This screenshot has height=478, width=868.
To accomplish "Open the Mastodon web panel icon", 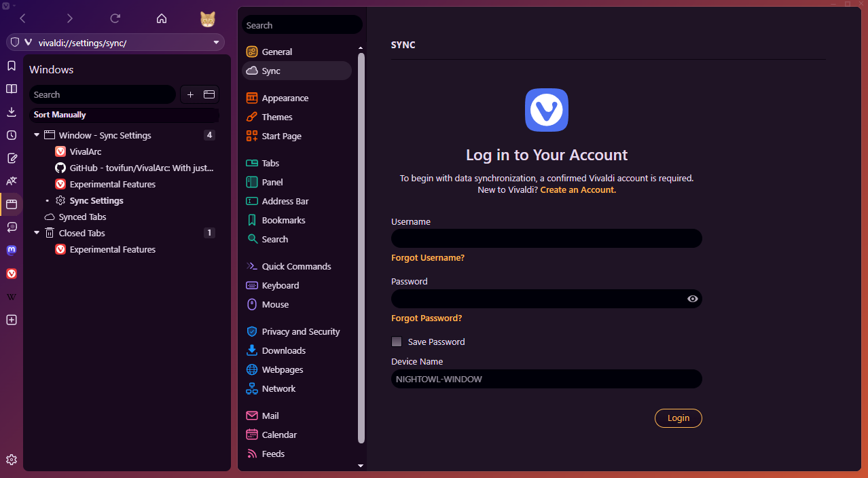I will [12, 251].
